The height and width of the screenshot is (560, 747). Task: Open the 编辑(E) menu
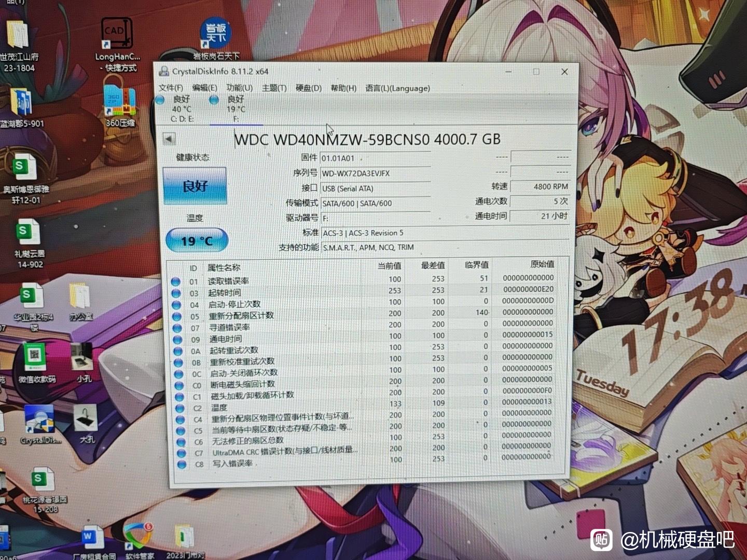(x=204, y=88)
